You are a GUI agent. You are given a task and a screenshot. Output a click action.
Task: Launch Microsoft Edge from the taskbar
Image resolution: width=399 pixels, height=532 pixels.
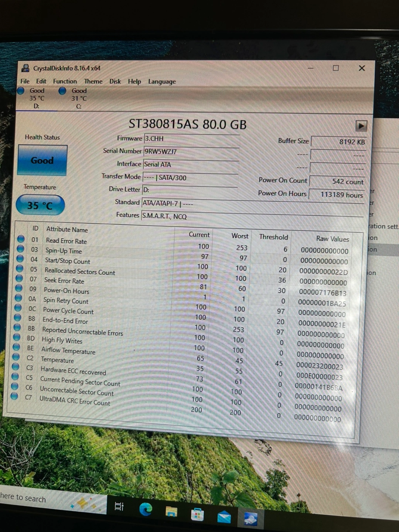146,509
